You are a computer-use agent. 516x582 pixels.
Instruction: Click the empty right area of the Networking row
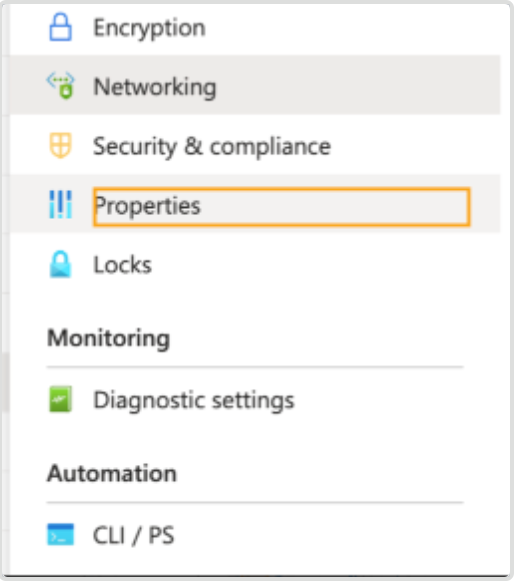356,85
